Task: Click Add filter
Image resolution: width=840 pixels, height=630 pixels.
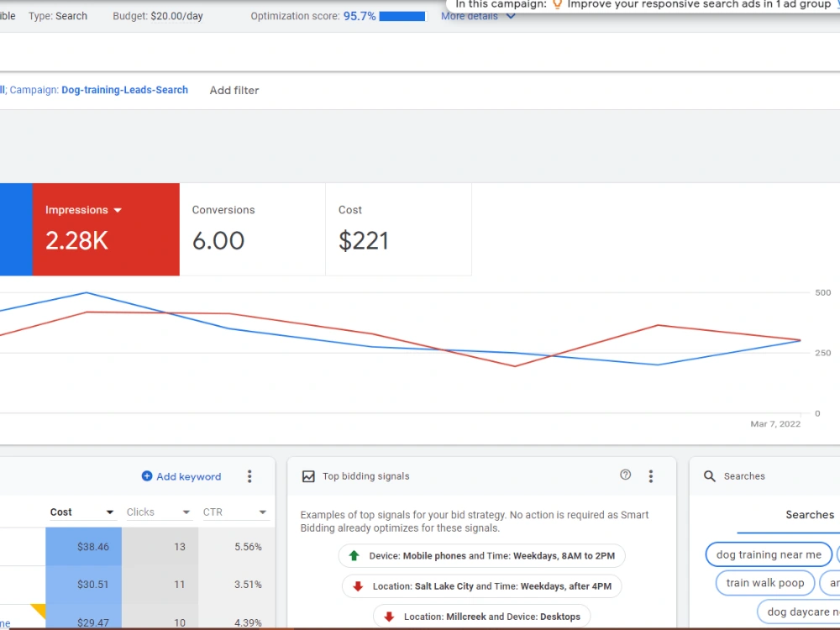Action: 234,90
